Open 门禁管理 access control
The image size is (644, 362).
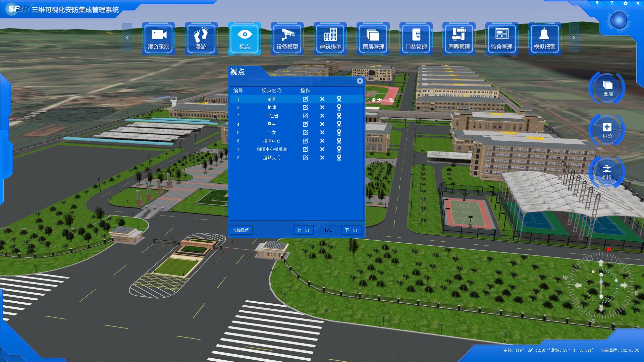point(416,38)
